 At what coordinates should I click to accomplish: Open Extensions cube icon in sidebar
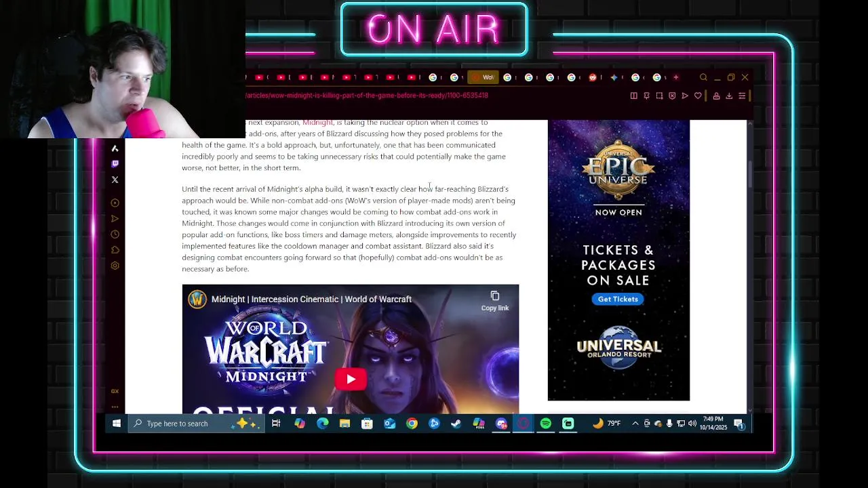click(115, 249)
